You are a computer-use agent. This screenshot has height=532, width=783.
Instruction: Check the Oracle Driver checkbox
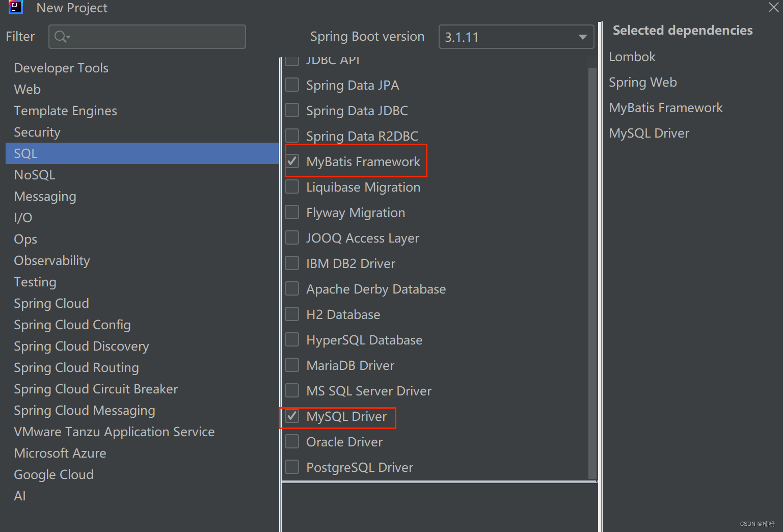292,441
